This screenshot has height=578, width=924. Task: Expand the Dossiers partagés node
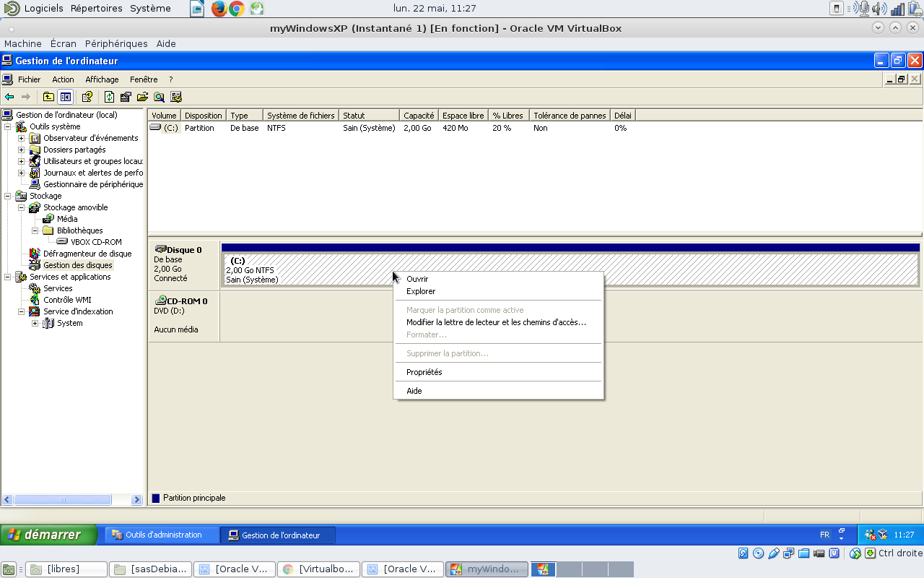pyautogui.click(x=22, y=150)
